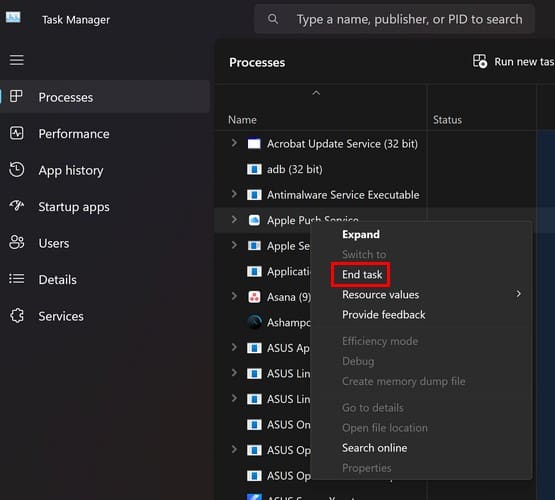Click the Performance sidebar icon

point(17,133)
